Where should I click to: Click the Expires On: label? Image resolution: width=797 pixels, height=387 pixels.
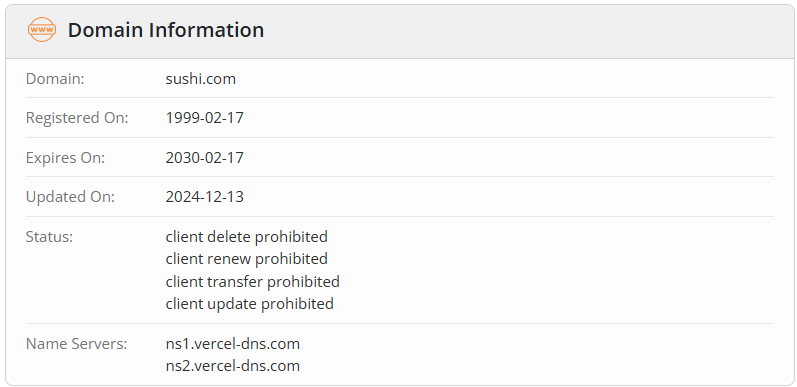65,158
